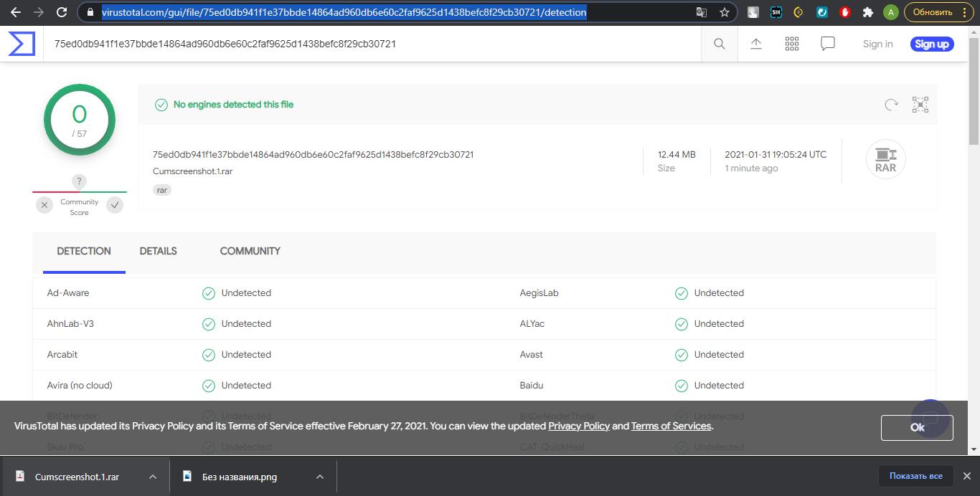Click the AhnLab-V3 engine name
980x496 pixels.
point(70,323)
